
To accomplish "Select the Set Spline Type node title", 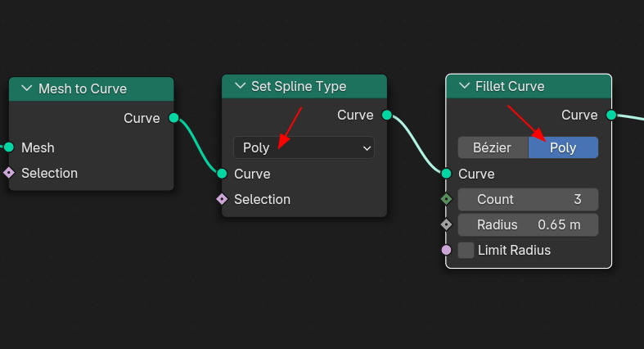I will click(299, 86).
